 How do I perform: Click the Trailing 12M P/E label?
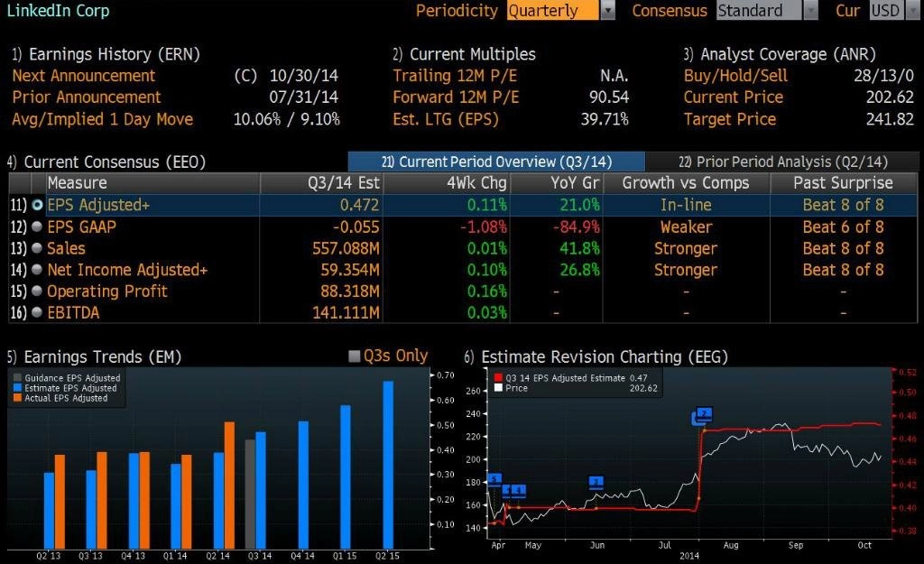(x=456, y=76)
